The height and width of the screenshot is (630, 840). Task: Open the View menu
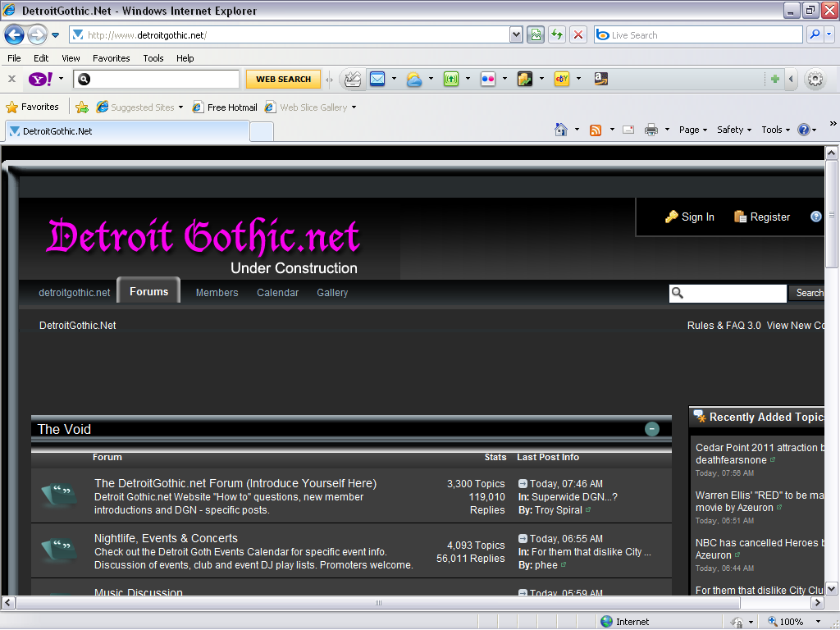[71, 58]
